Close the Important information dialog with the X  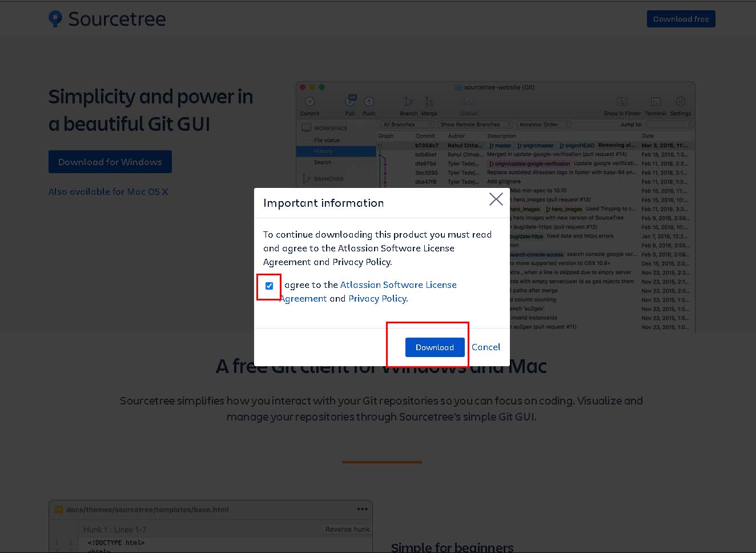tap(496, 199)
